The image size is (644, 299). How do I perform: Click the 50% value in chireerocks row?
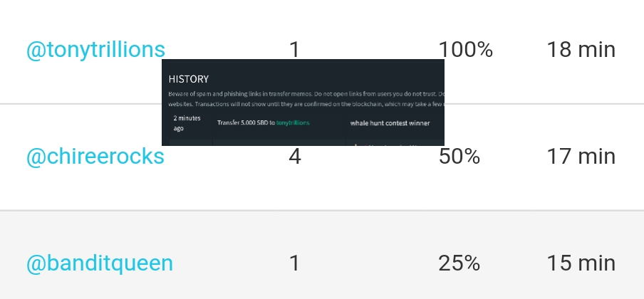point(459,157)
